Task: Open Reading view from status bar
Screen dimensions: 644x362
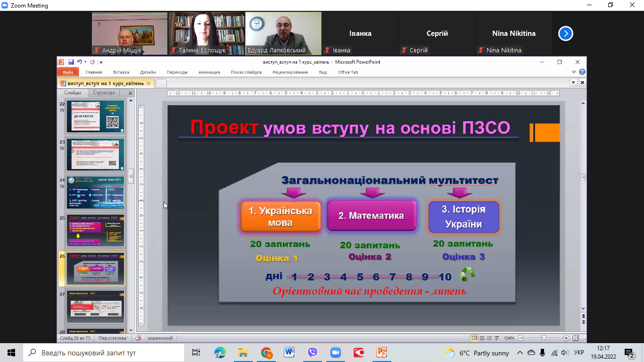Action: (489, 338)
